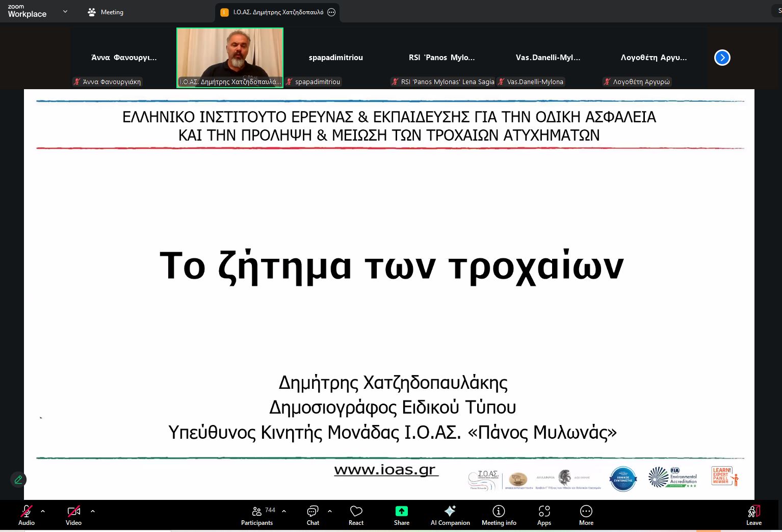This screenshot has width=782, height=532.
Task: Show Meeting info
Action: click(499, 515)
